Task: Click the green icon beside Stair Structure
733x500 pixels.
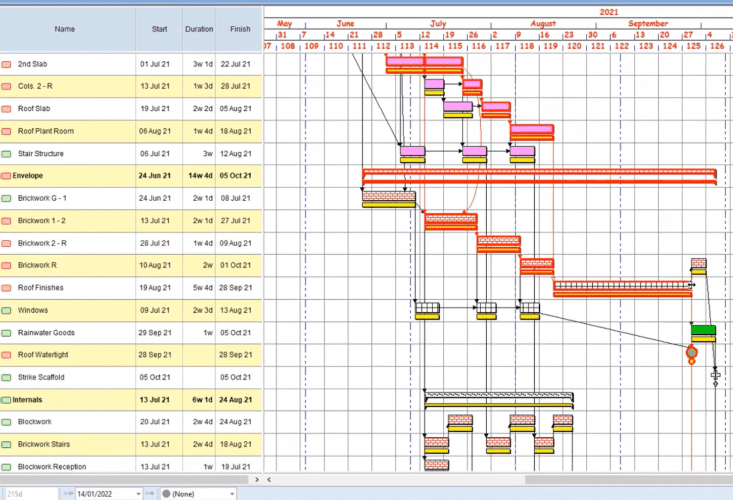Action: click(7, 154)
